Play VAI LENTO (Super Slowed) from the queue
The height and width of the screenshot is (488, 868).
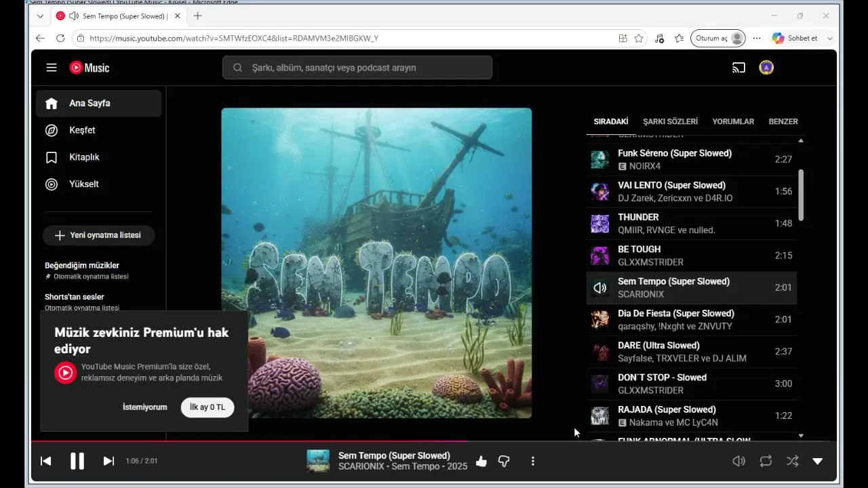pos(691,191)
